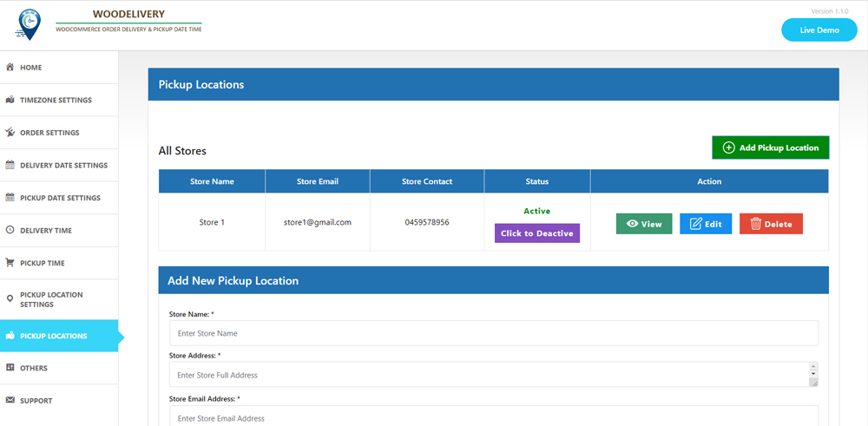Image resolution: width=868 pixels, height=426 pixels.
Task: Open the Live Demo button
Action: tap(819, 30)
